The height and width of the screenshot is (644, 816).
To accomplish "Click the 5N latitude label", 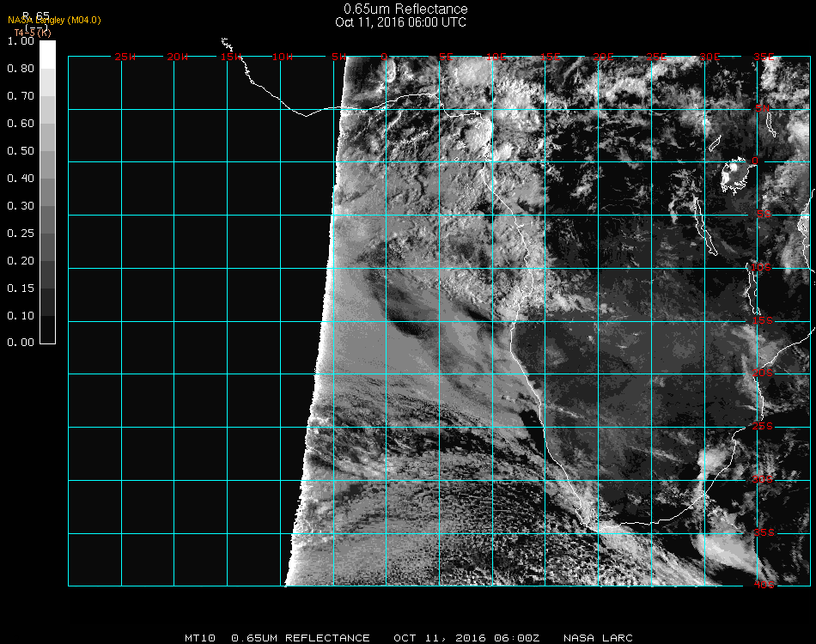I will (762, 109).
